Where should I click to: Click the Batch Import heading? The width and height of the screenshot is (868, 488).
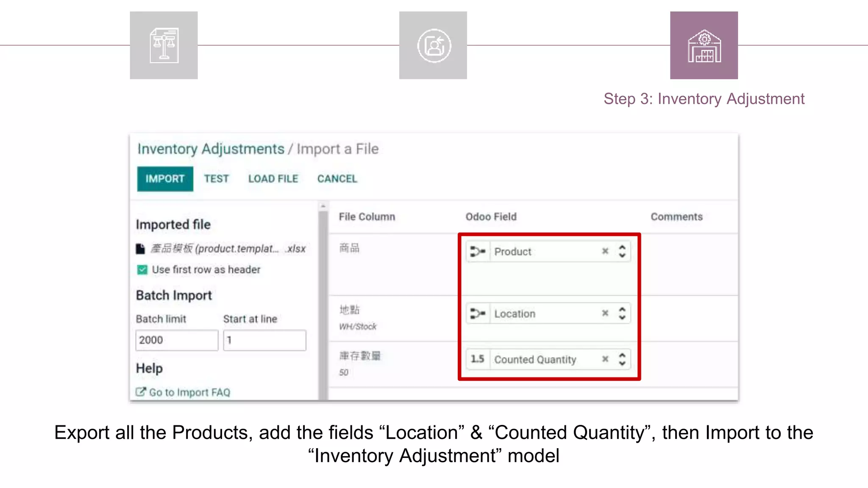tap(174, 295)
